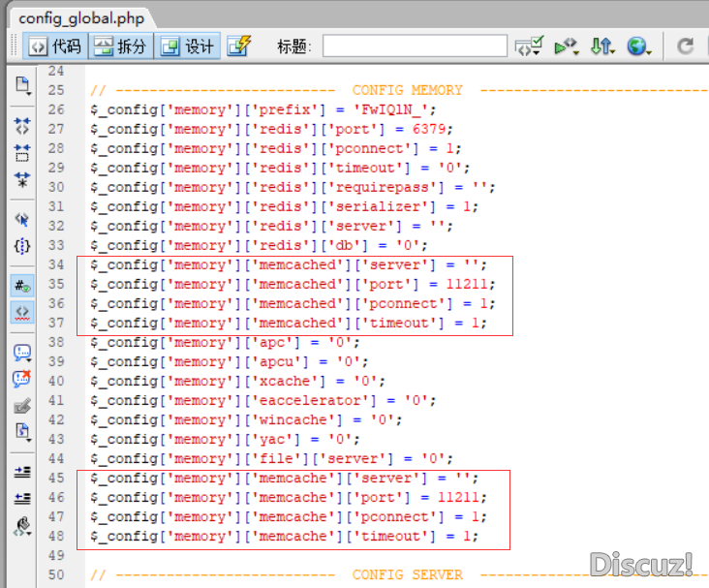Click the title (标题) text field
This screenshot has width=709, height=588.
[x=414, y=46]
